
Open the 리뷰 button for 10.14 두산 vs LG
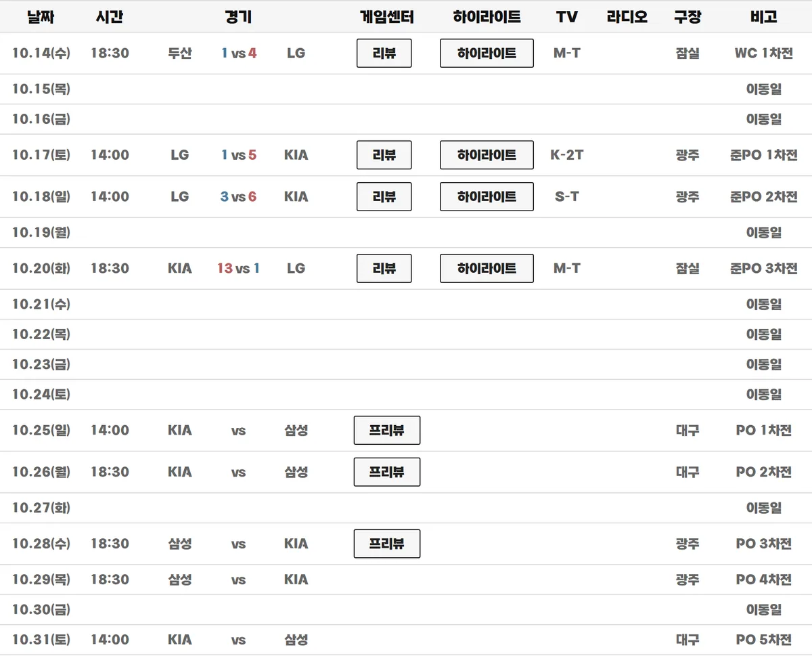click(384, 53)
